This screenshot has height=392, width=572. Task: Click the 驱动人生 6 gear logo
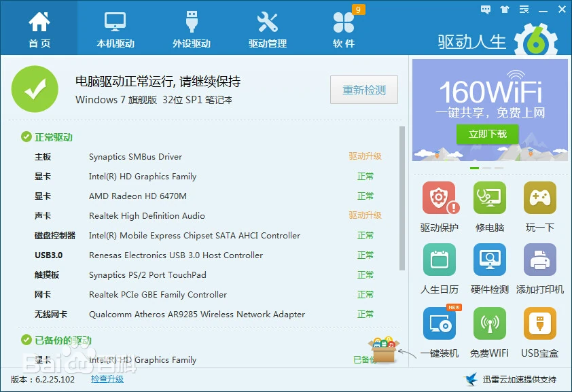pos(536,41)
